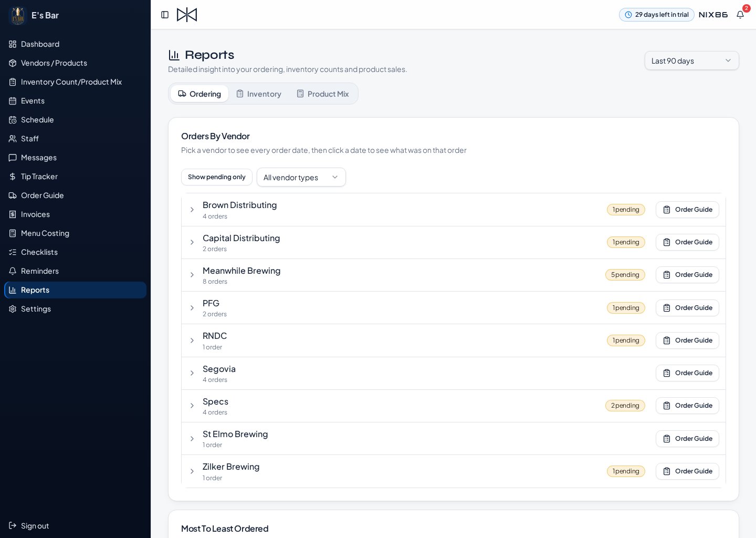Open the notifications bell
756x538 pixels.
click(740, 15)
